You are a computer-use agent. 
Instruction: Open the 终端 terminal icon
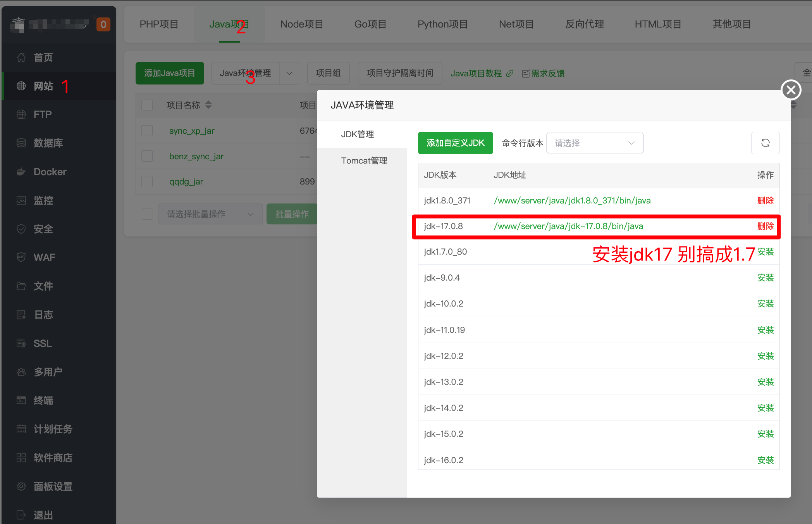[x=21, y=400]
